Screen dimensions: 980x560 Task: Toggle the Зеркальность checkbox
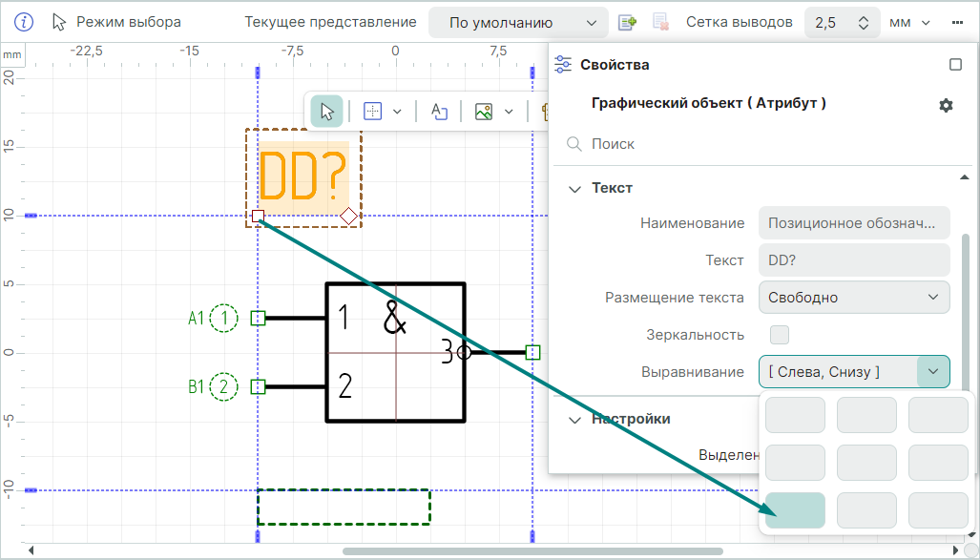pos(780,335)
